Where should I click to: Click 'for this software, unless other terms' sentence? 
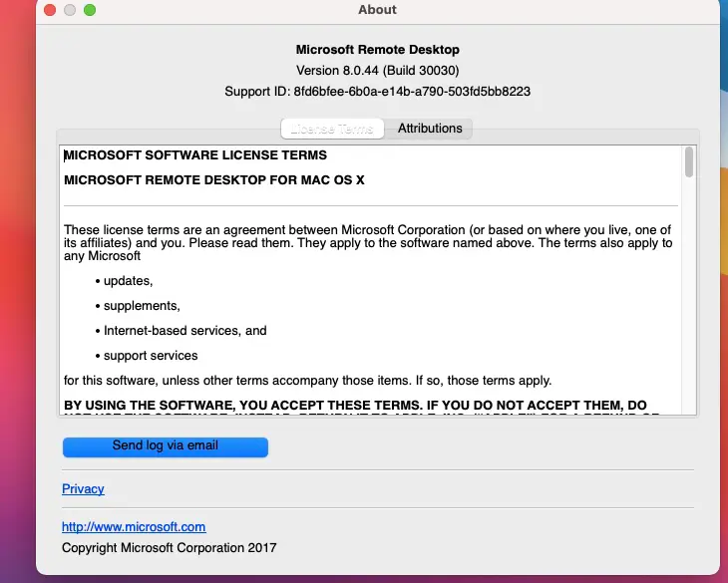point(308,381)
